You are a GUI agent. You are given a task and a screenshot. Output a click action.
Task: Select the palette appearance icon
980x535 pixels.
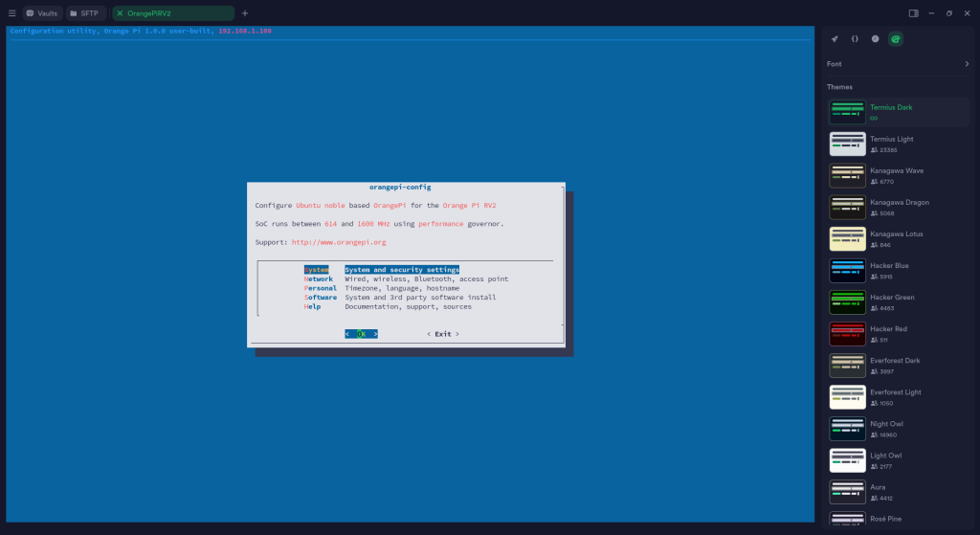click(x=895, y=39)
